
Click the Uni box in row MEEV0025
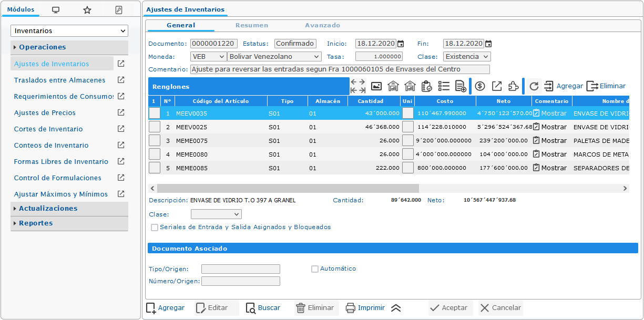click(408, 127)
